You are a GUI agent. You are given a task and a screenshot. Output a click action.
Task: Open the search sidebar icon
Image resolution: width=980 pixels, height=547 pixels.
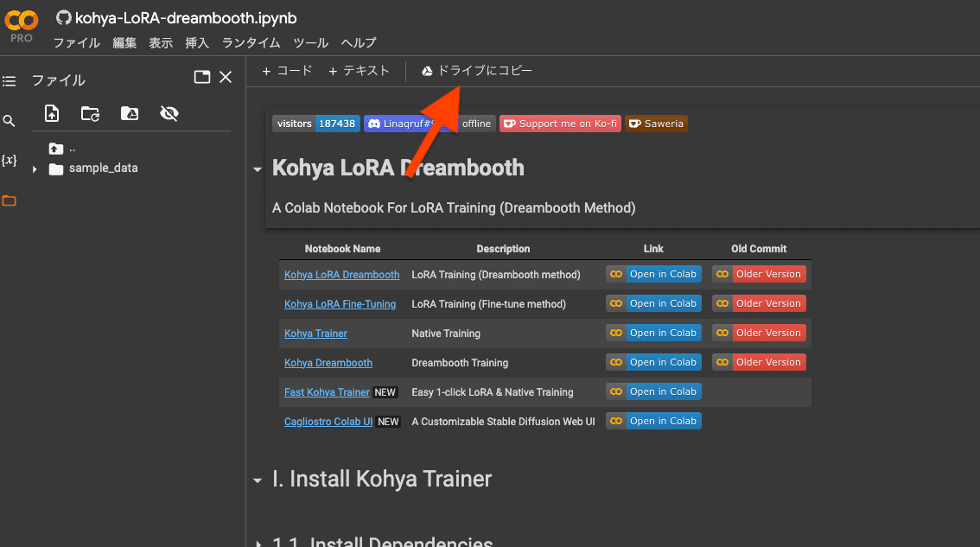pos(10,121)
